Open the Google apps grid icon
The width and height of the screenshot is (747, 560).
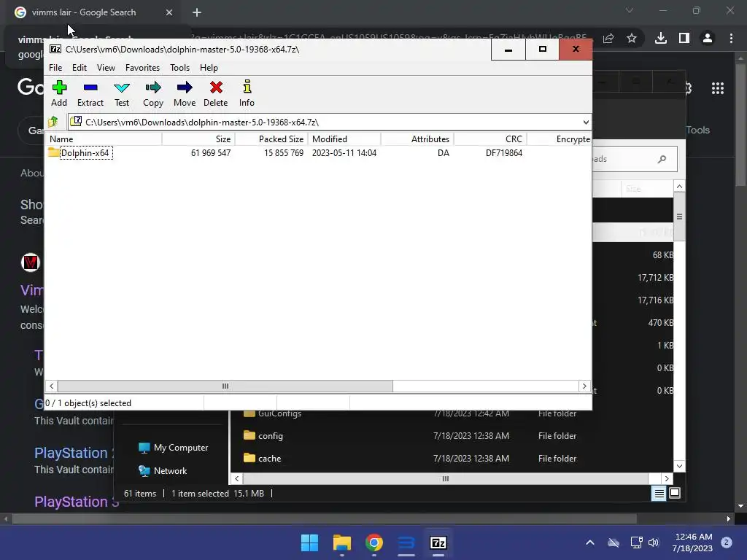pos(718,88)
